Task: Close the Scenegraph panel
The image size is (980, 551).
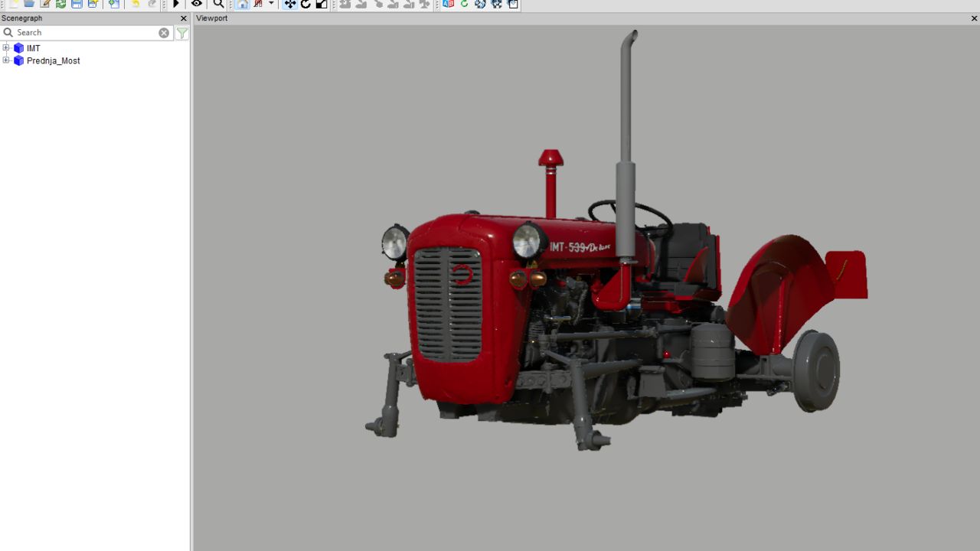Action: pos(183,18)
